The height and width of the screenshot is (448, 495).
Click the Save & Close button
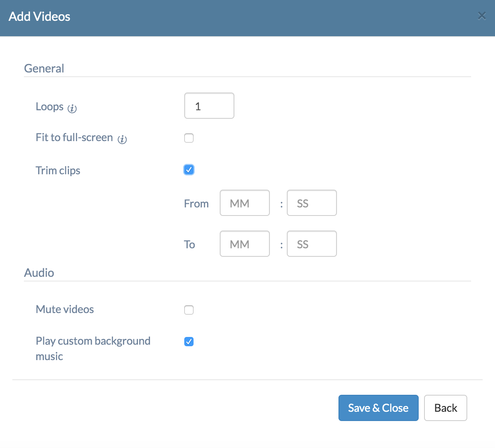(379, 408)
